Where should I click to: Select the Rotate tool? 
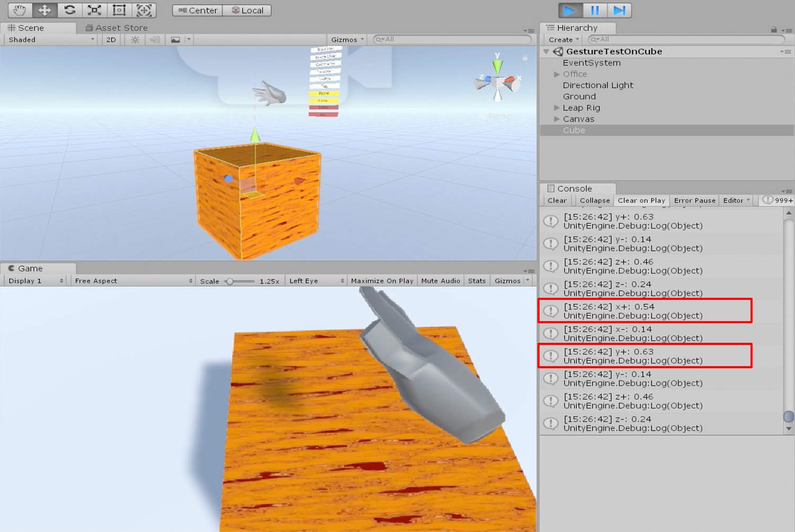69,10
